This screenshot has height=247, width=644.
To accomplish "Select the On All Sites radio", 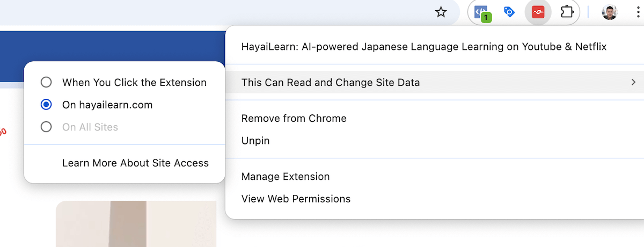I will (46, 127).
